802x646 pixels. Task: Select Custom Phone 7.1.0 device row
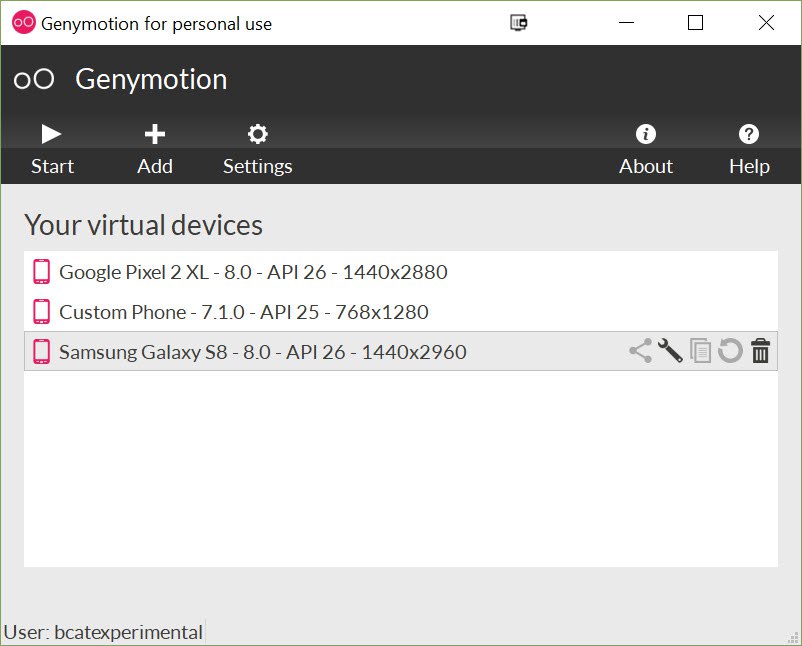[401, 311]
